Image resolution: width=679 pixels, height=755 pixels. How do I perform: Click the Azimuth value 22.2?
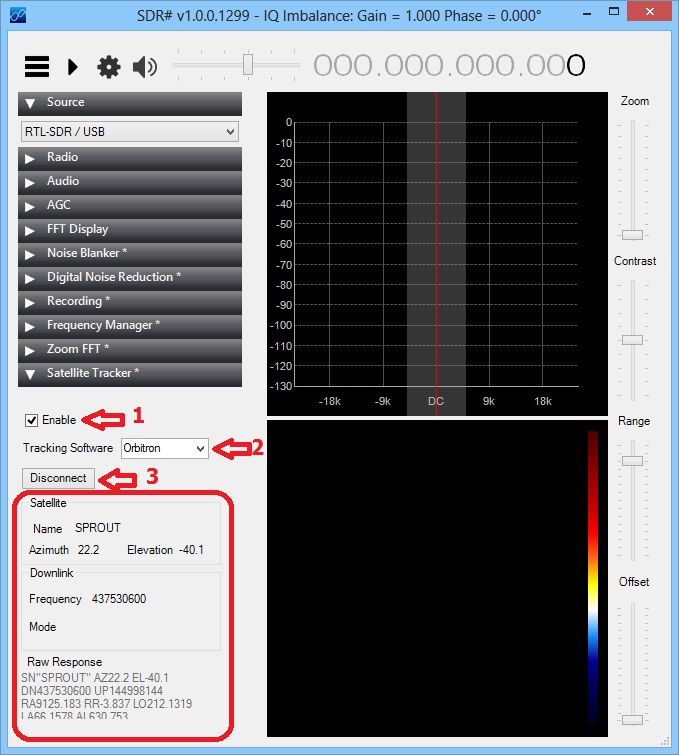point(89,550)
